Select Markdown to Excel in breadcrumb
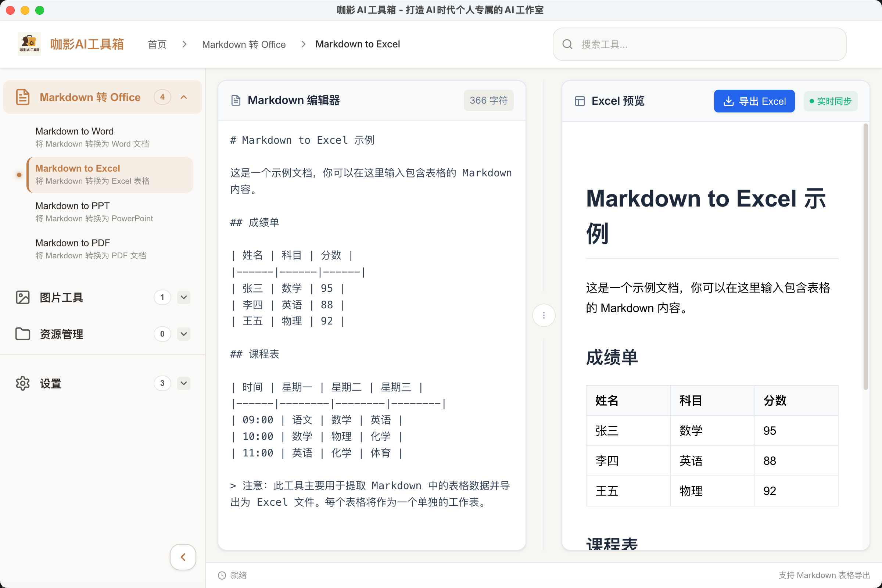 (357, 44)
